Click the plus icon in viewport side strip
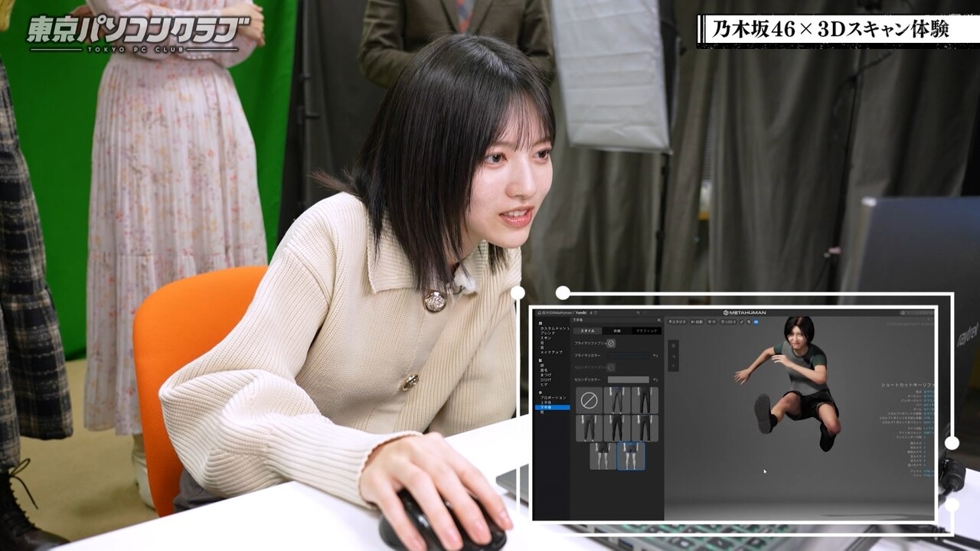The image size is (980, 551). [x=674, y=366]
